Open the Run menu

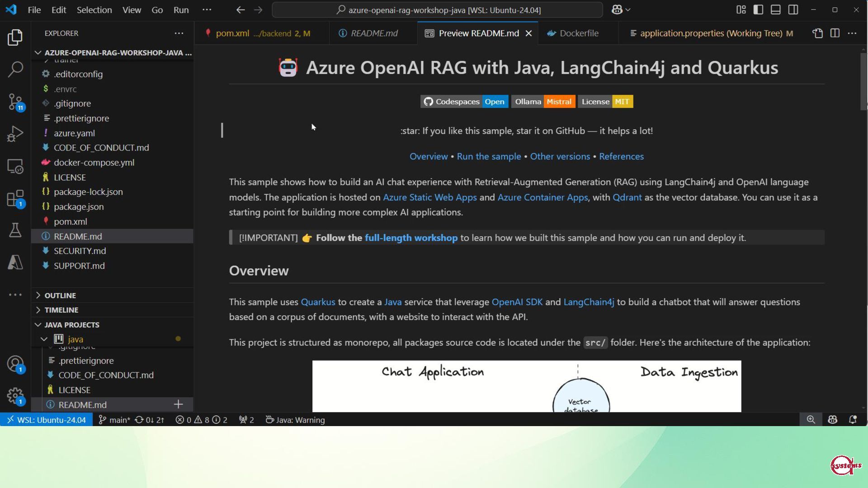coord(181,10)
